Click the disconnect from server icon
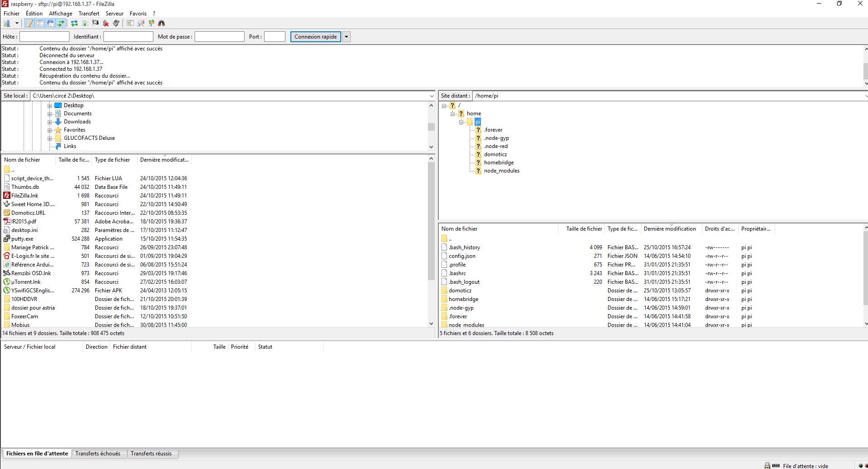The height and width of the screenshot is (469, 868). tap(106, 23)
